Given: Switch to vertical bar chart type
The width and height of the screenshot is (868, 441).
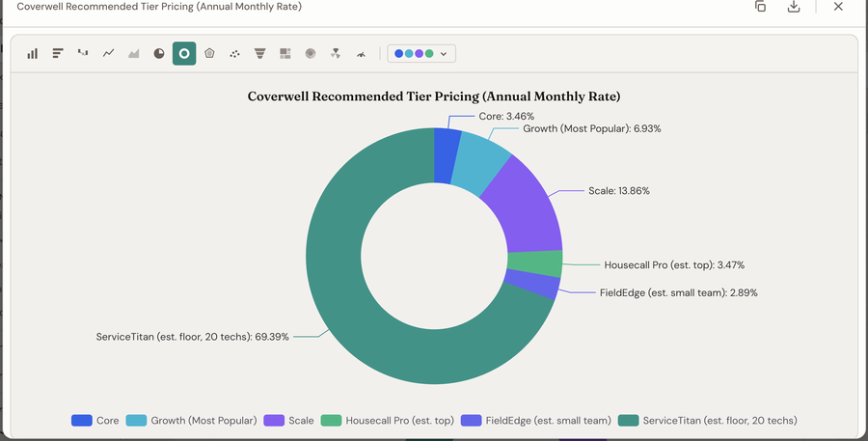Looking at the screenshot, I should coord(33,54).
